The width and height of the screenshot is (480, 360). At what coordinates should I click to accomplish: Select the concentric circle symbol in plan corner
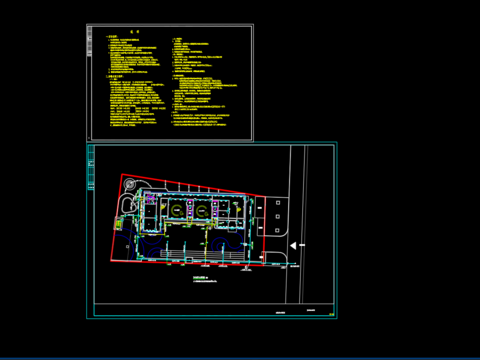pos(130,184)
